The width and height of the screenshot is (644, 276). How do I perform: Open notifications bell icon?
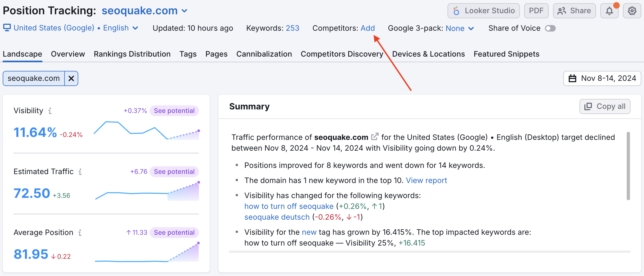click(609, 11)
